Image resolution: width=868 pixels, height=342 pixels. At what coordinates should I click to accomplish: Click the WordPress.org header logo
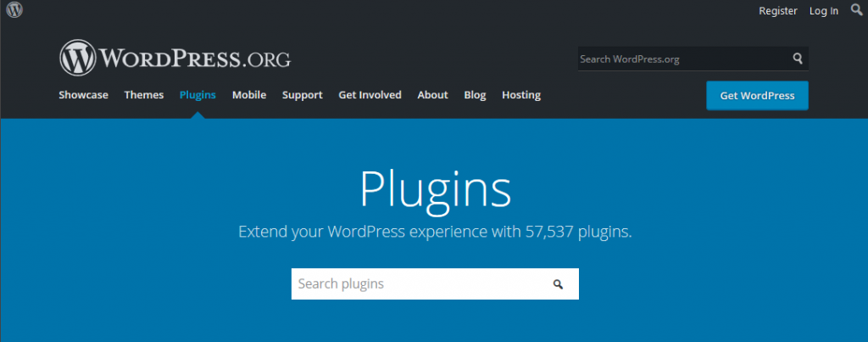point(175,59)
